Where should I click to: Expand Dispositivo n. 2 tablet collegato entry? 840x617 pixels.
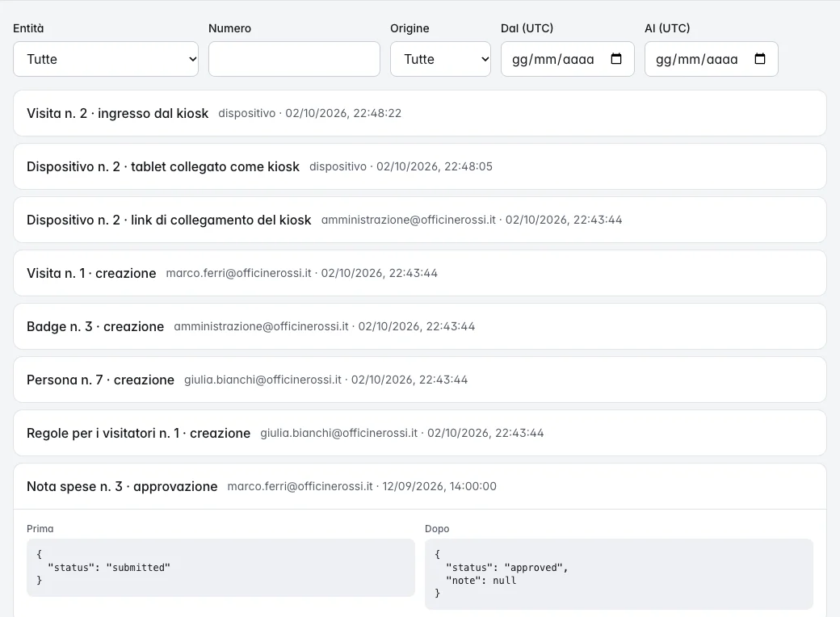(x=419, y=166)
